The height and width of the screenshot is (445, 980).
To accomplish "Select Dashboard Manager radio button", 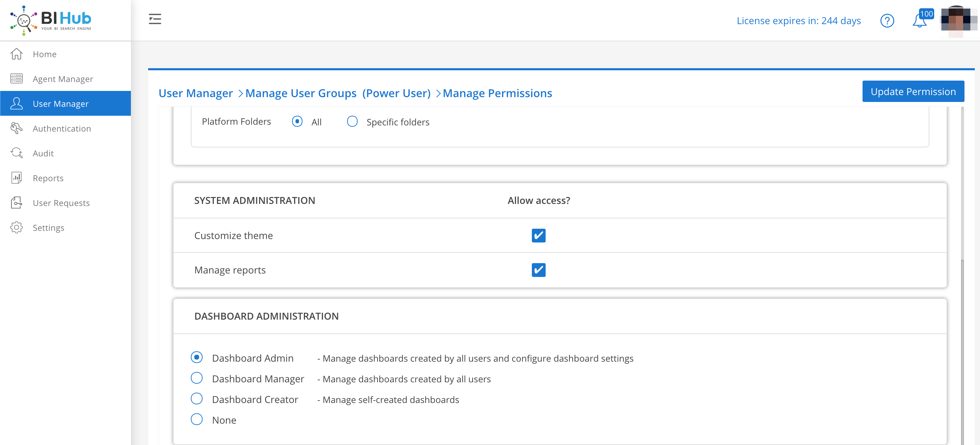I will coord(196,378).
